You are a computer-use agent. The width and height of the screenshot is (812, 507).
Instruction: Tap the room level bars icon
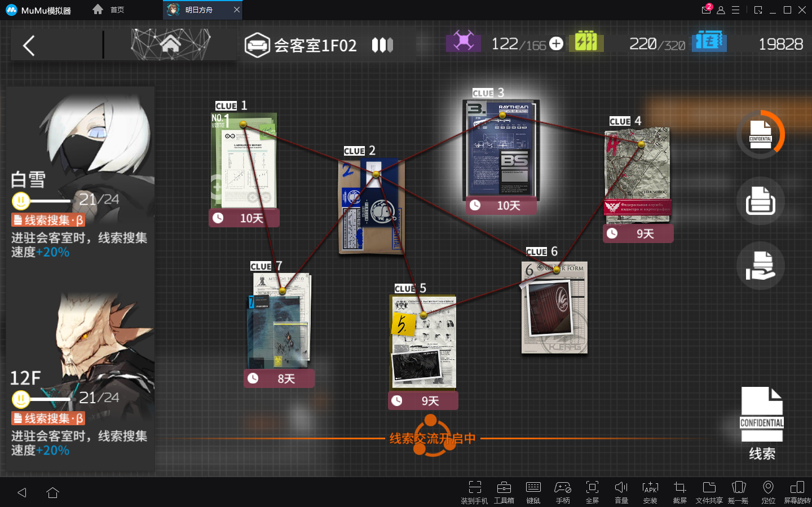[382, 45]
